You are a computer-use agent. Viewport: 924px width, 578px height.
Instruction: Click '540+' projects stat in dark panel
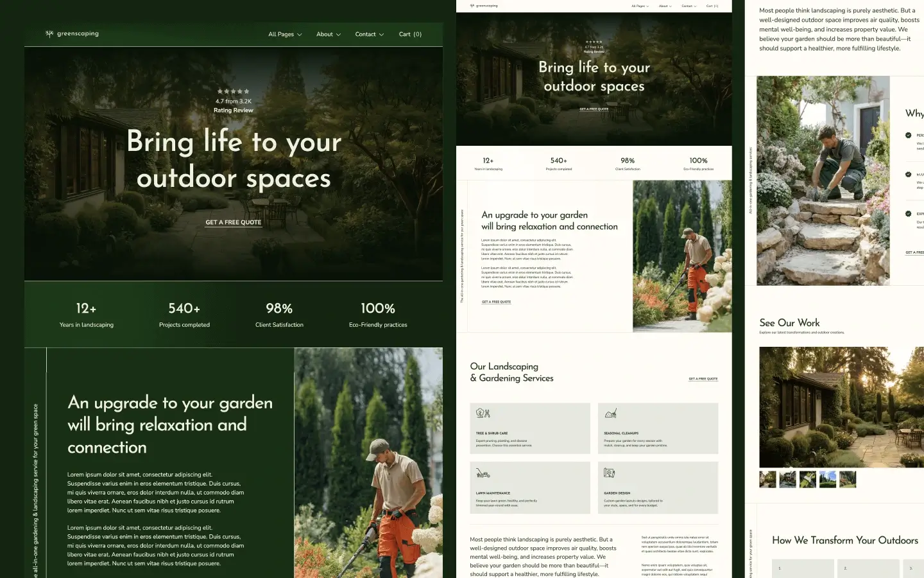coord(184,309)
